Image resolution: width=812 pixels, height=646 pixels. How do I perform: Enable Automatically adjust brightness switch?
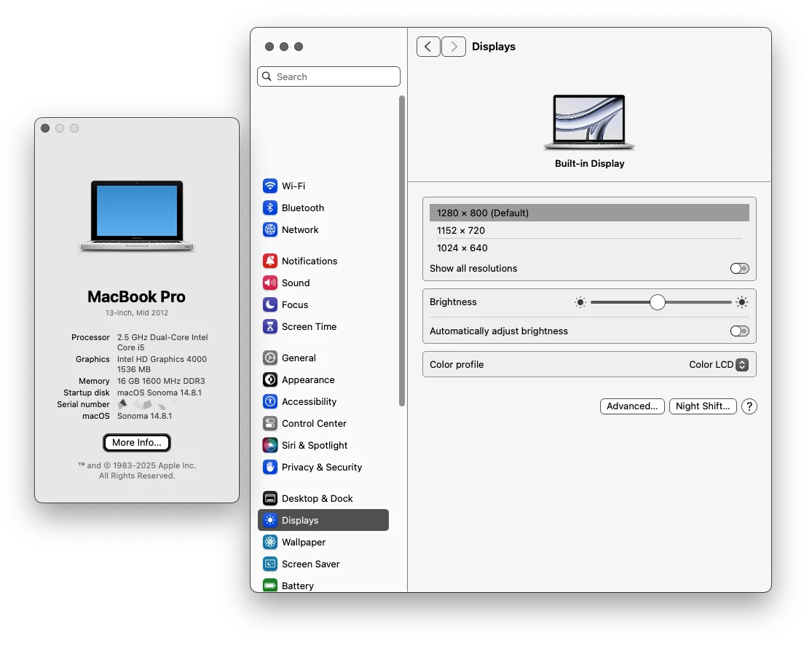pyautogui.click(x=739, y=331)
